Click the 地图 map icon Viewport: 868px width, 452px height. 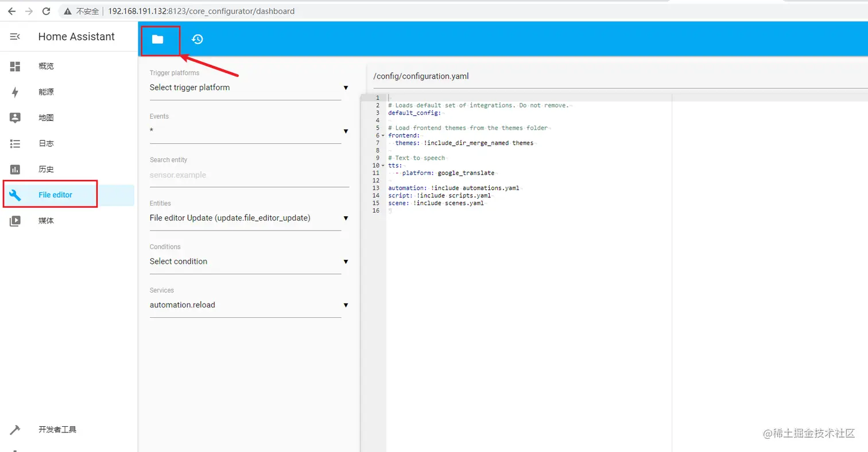tap(15, 118)
